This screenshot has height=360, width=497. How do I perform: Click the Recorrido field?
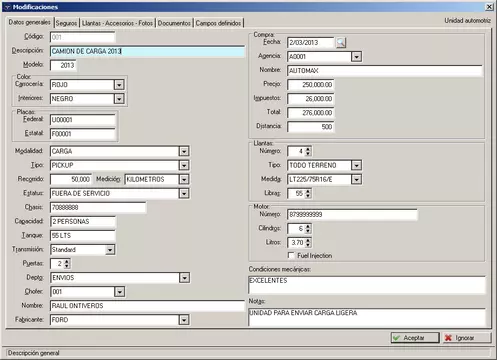coord(71,179)
